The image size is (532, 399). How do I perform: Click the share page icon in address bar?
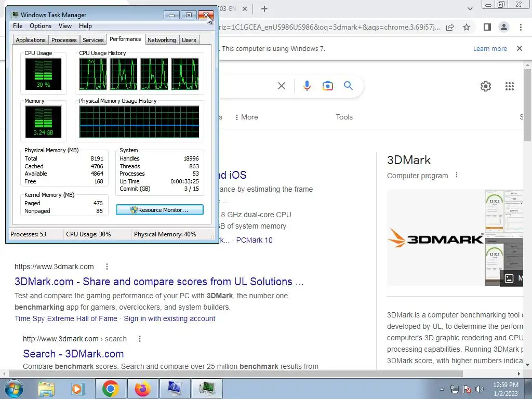click(x=450, y=27)
